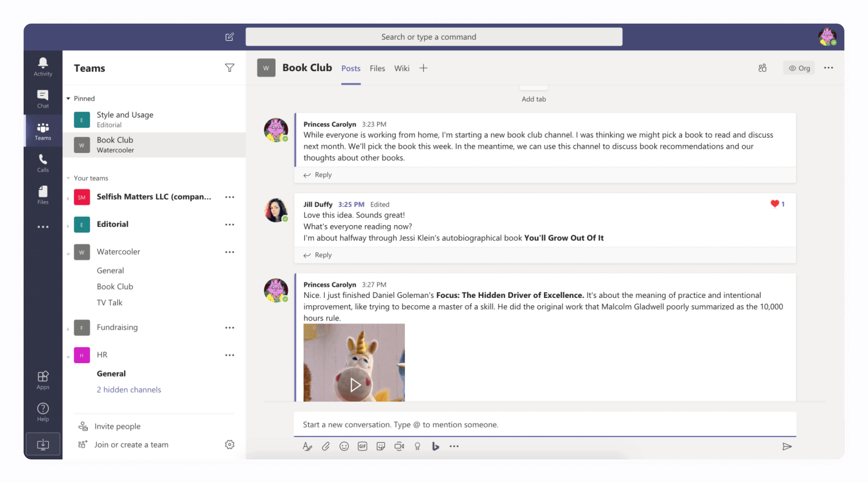Open Book Club channel under Watercooler team
The image size is (868, 483).
(115, 286)
